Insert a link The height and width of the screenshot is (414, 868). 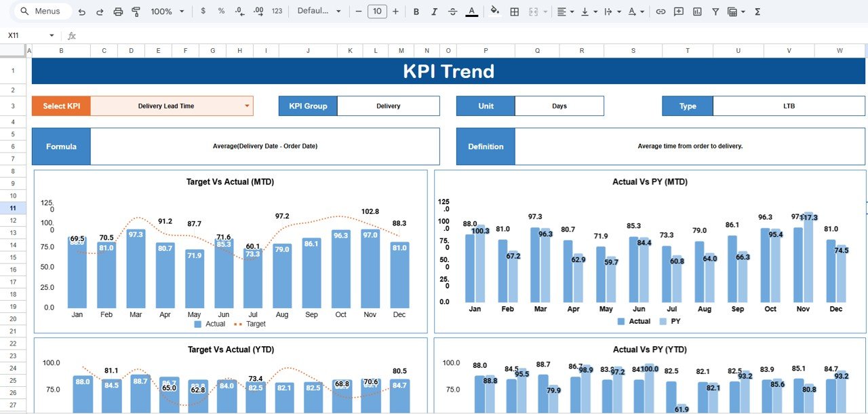660,12
